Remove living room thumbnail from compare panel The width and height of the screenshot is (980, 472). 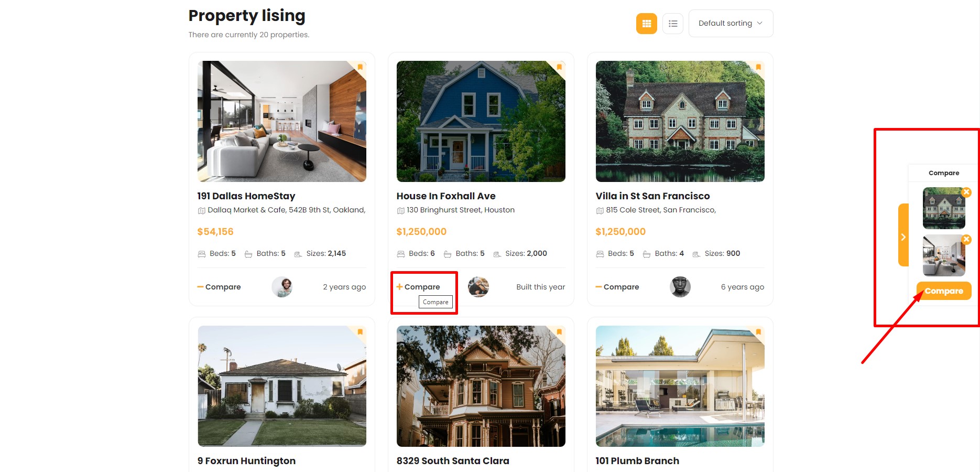pos(966,240)
